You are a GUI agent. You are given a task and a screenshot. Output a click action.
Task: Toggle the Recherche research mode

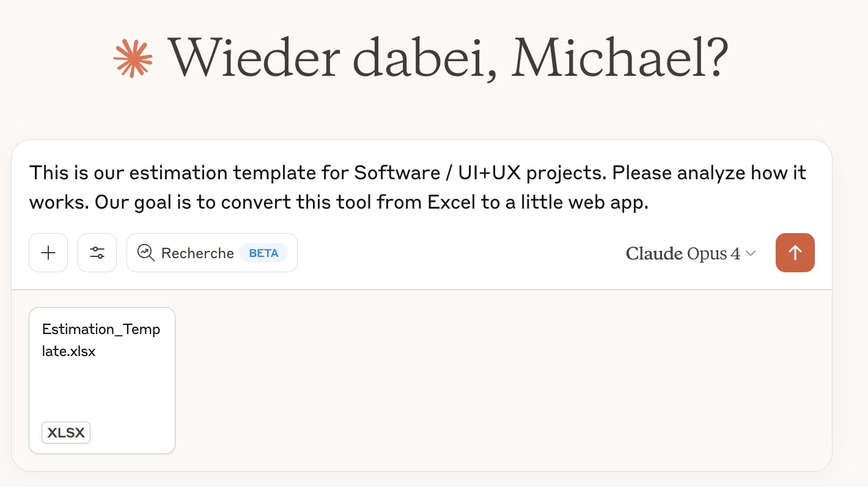coord(211,253)
